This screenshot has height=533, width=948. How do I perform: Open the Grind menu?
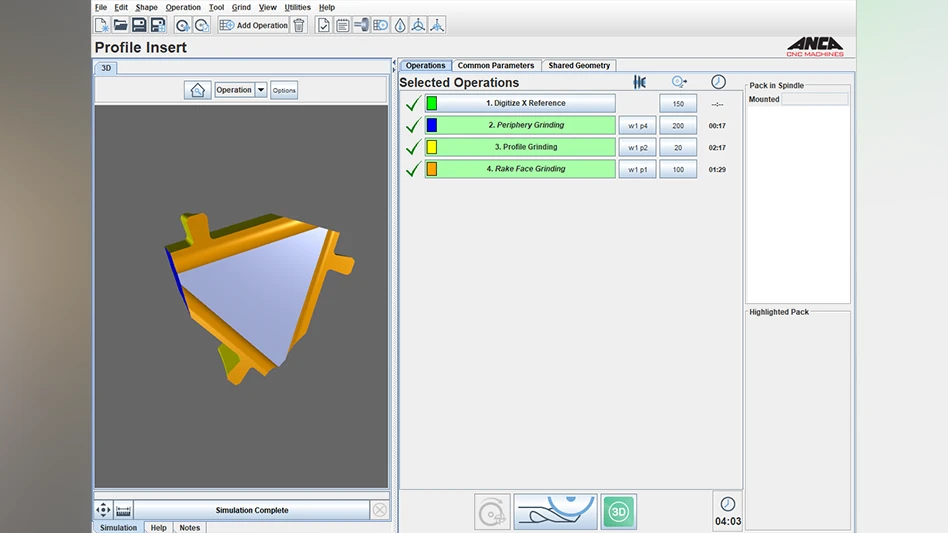(x=241, y=7)
